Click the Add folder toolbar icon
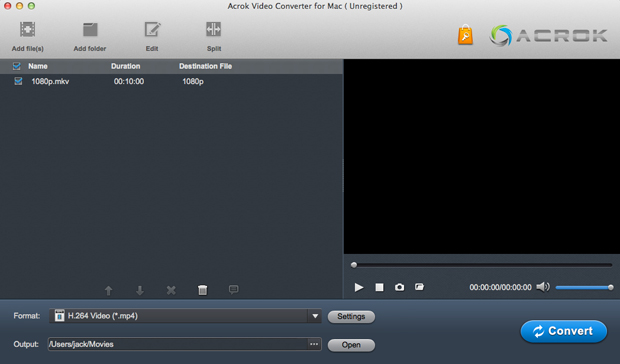 pyautogui.click(x=90, y=30)
